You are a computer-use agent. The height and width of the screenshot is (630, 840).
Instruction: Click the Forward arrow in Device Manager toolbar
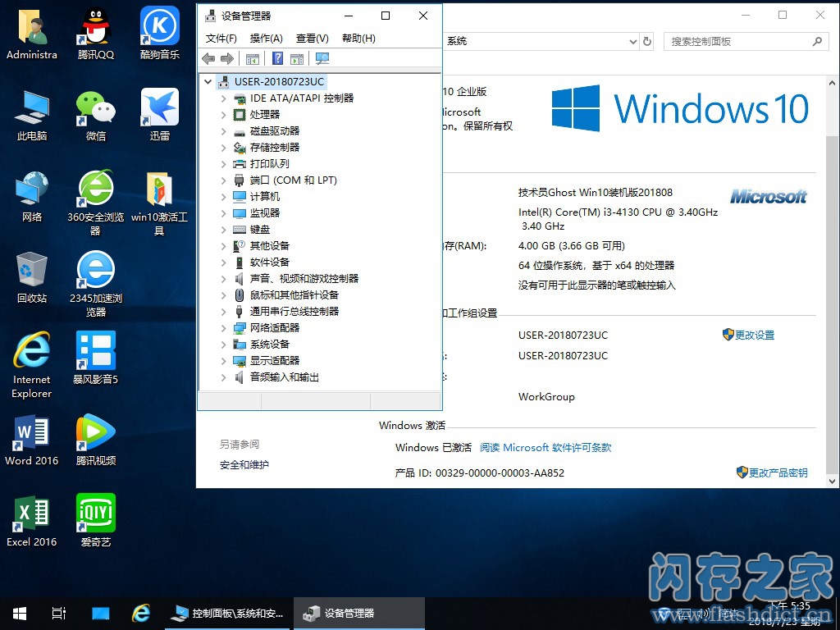point(227,59)
